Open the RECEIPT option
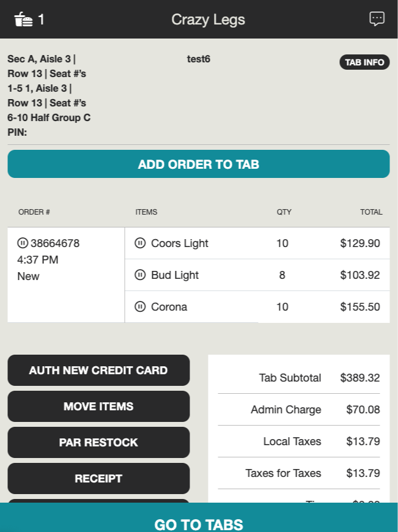The height and width of the screenshot is (532, 398). coord(98,478)
